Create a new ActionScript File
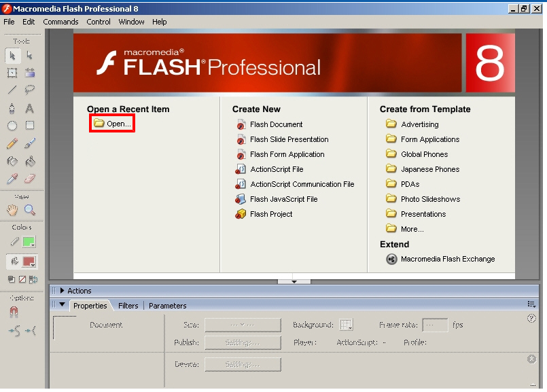 [270, 169]
